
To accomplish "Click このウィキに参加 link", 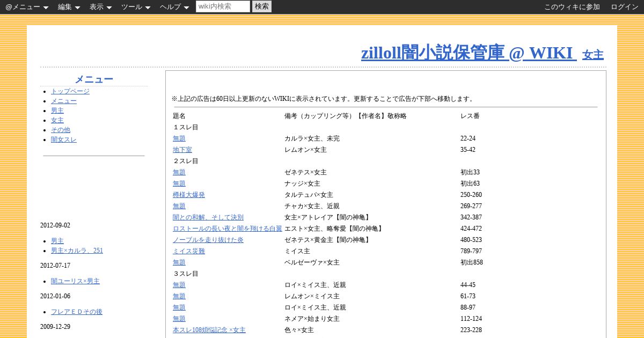I will pos(572,7).
